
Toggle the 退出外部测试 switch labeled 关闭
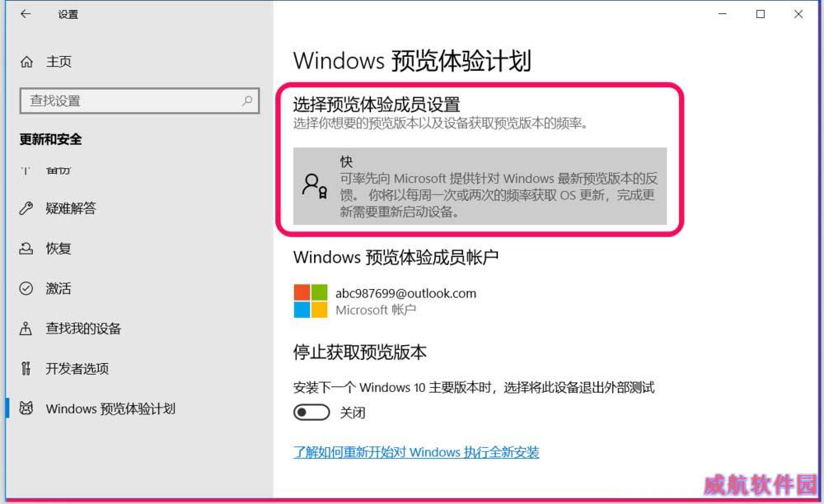pyautogui.click(x=311, y=413)
